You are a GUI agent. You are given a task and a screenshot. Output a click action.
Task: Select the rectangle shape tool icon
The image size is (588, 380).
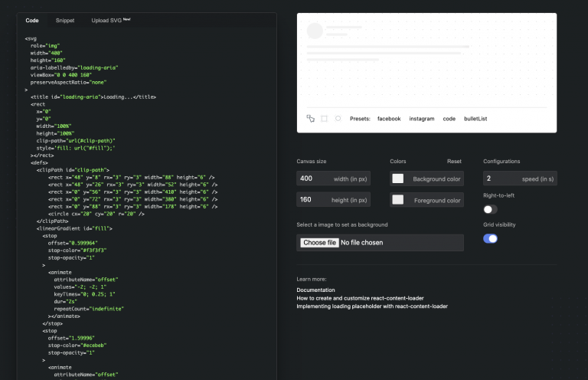click(325, 119)
